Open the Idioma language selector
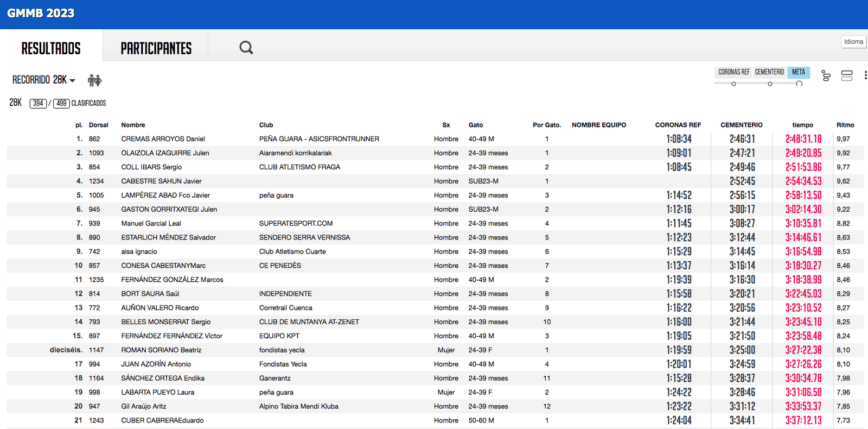 pos(853,42)
